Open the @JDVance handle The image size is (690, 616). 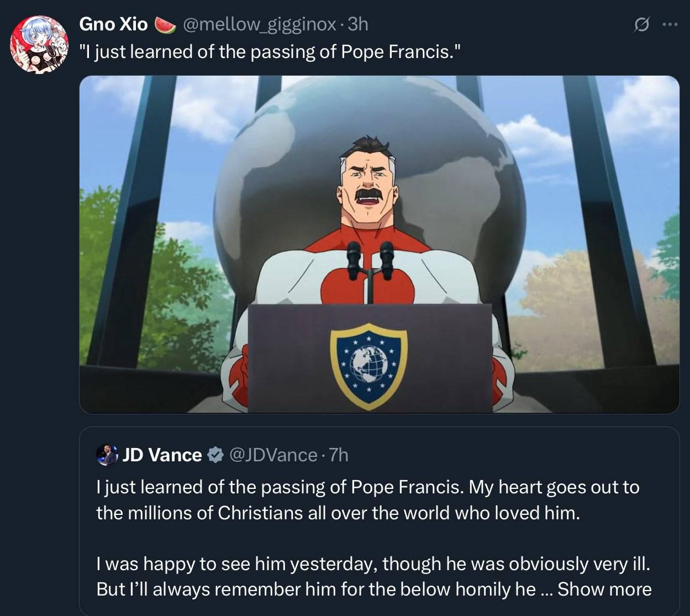click(272, 455)
